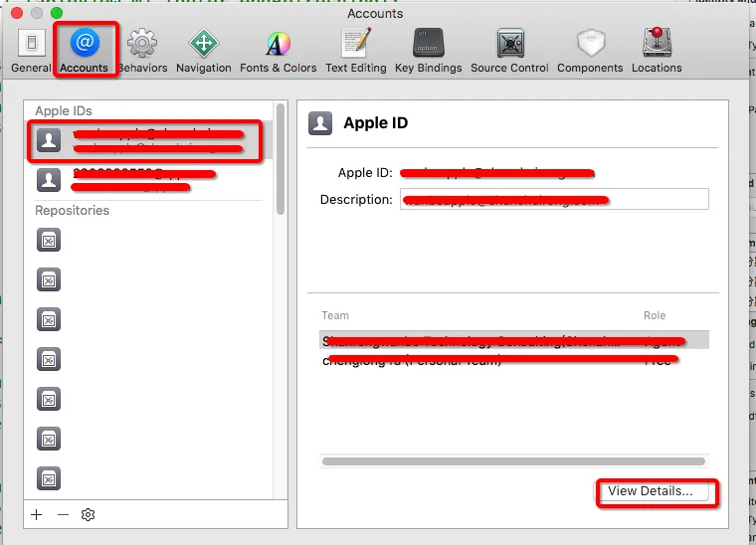Click the plus button to add account
Viewport: 756px width, 545px height.
coord(36,514)
